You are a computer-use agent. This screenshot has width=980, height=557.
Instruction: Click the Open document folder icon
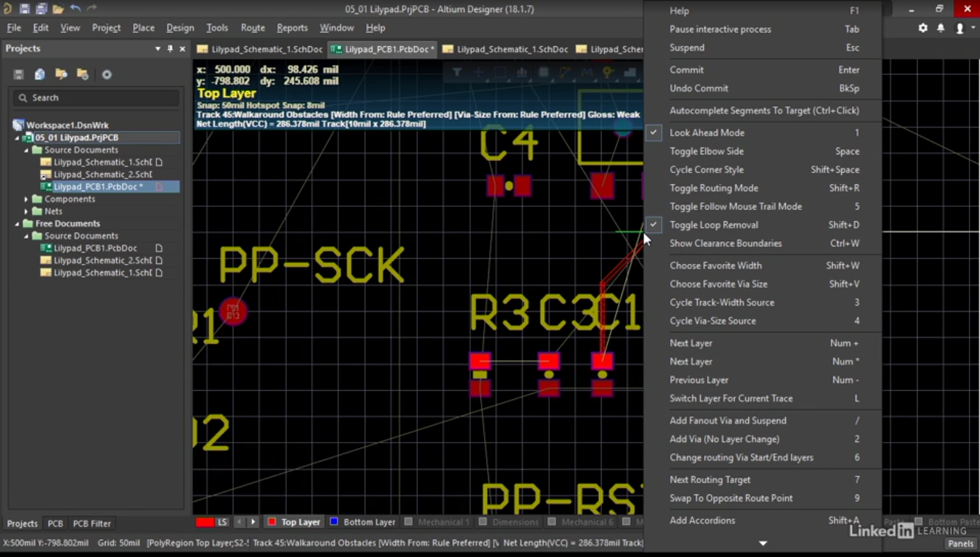(x=57, y=9)
